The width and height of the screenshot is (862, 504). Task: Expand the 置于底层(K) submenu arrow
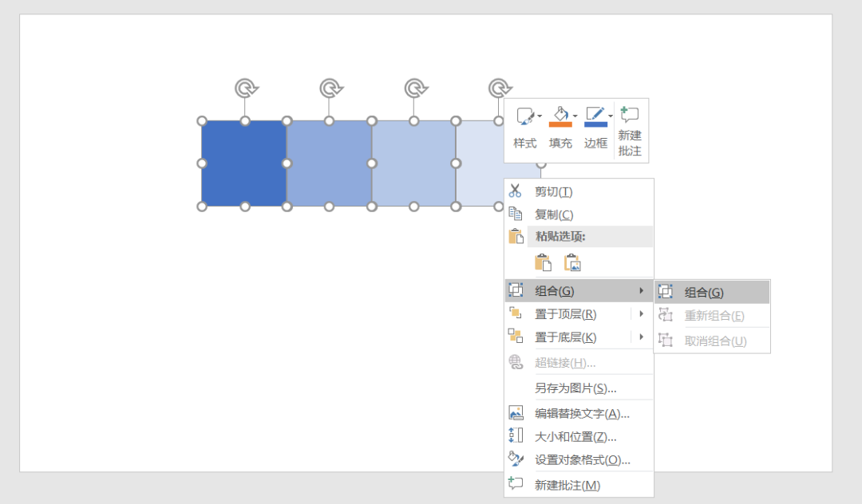click(x=642, y=337)
